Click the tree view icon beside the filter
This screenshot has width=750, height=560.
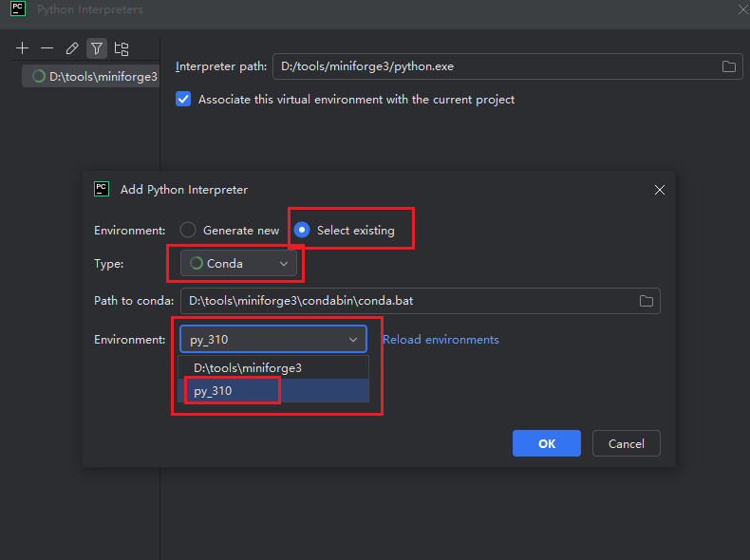(122, 48)
